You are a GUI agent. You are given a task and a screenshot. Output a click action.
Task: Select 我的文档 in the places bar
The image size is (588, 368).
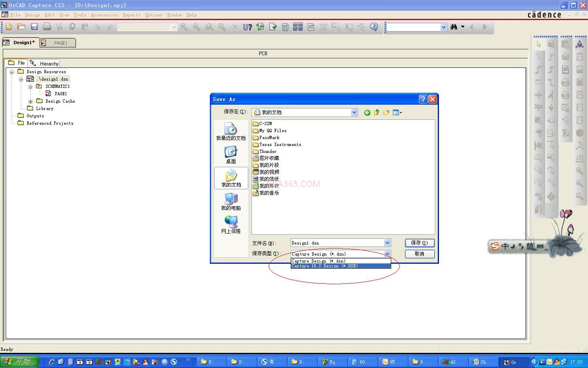[x=231, y=178]
